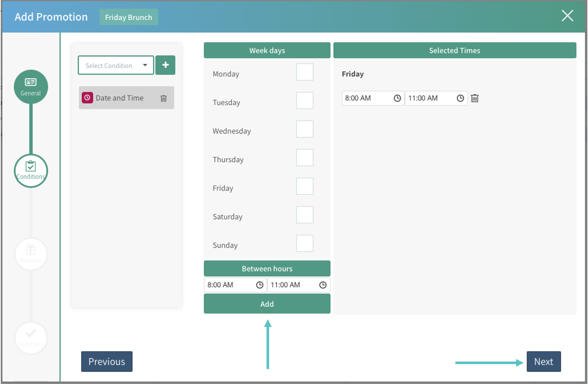
Task: Select the Wednesday checkbox
Action: tap(304, 129)
